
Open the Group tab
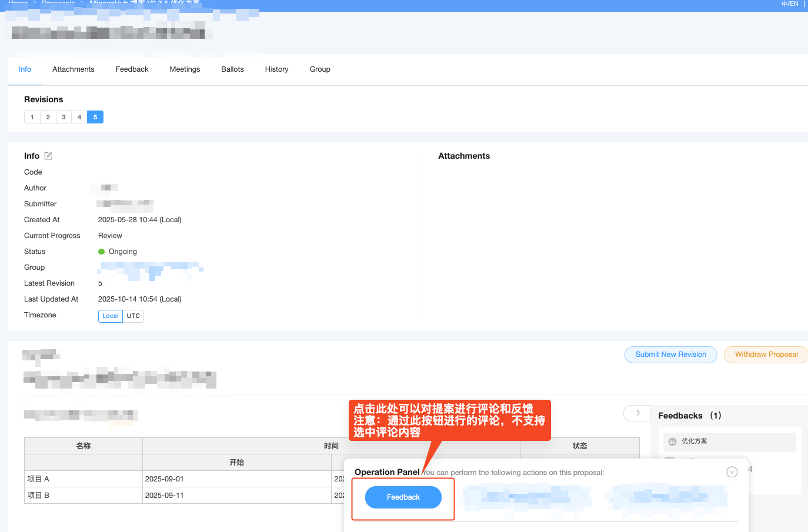click(320, 69)
